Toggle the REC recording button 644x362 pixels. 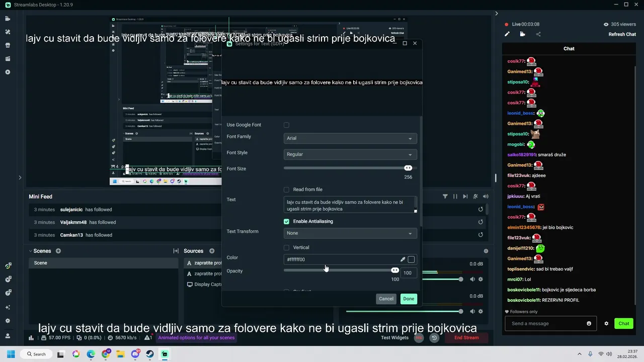tap(419, 338)
